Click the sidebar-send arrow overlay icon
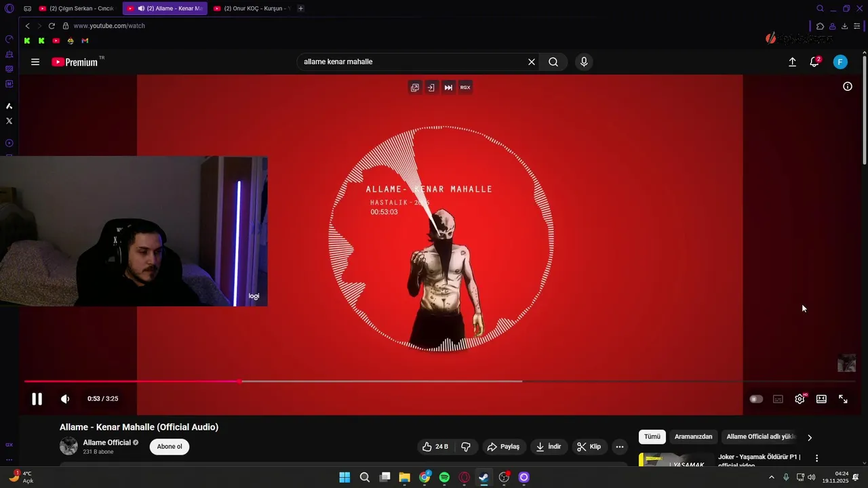The height and width of the screenshot is (488, 868). 431,87
